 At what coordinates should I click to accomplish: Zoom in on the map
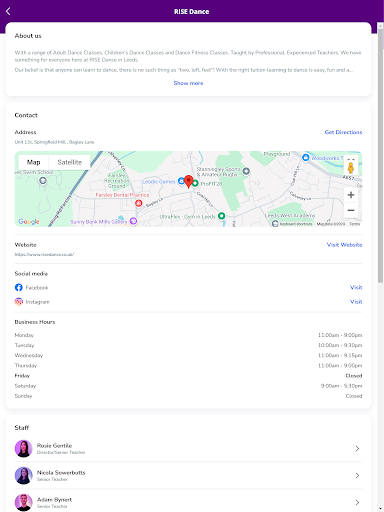coord(351,195)
